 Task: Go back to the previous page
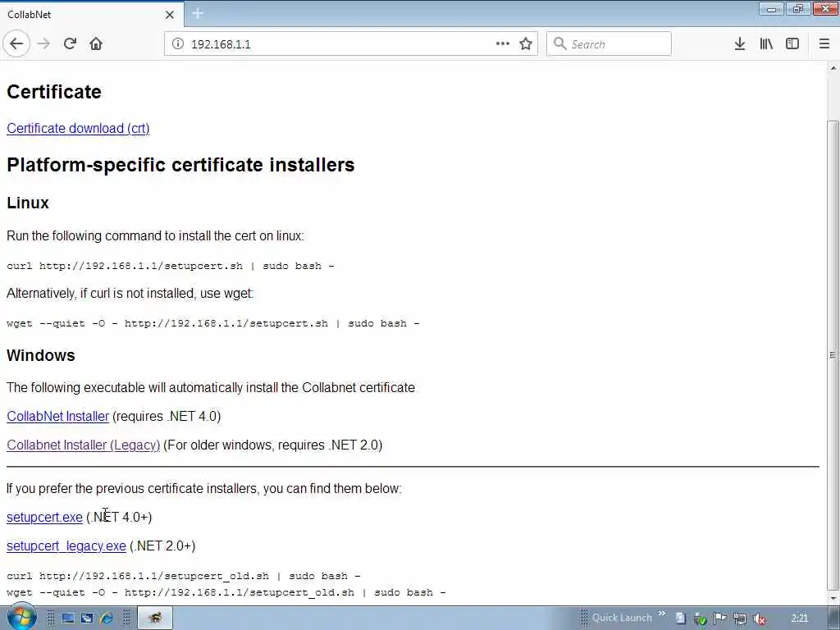(x=16, y=43)
